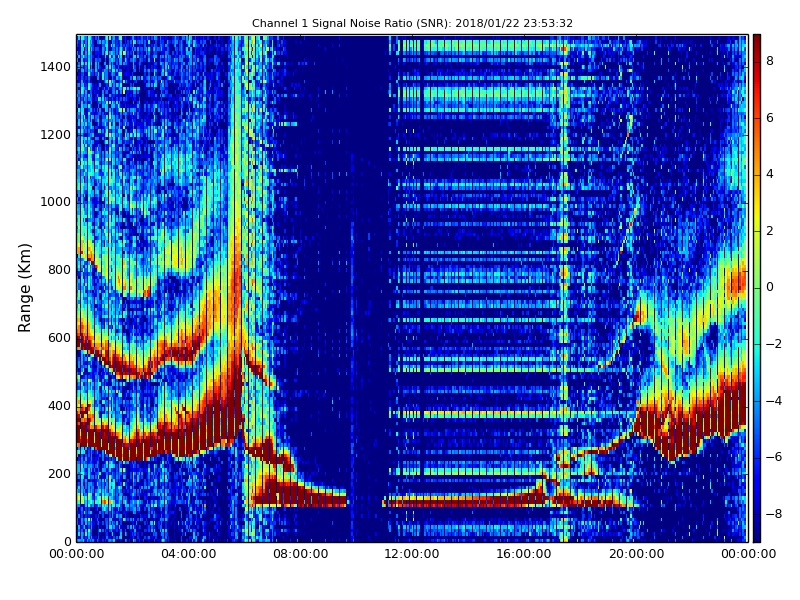The image size is (800, 600).
Task: Click the dark red top of the colorbar
Action: [757, 43]
